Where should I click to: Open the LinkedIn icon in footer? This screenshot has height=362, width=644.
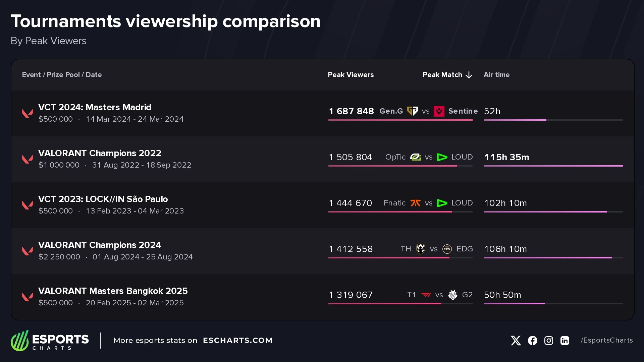tap(565, 341)
